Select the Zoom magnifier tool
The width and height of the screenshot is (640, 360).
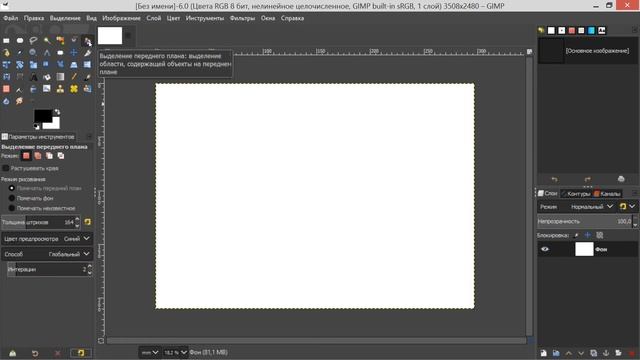[x=33, y=53]
